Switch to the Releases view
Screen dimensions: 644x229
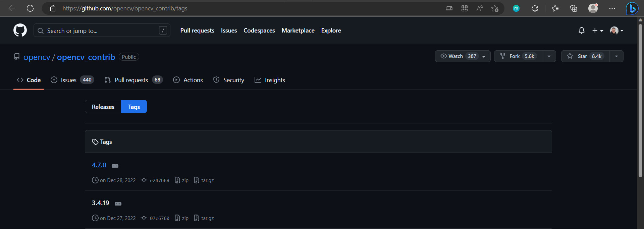tap(103, 107)
